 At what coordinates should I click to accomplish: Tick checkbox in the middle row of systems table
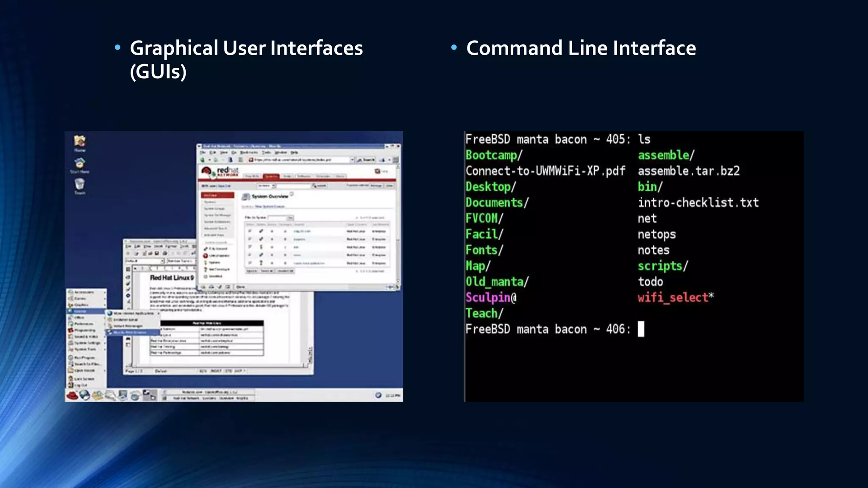[x=250, y=247]
